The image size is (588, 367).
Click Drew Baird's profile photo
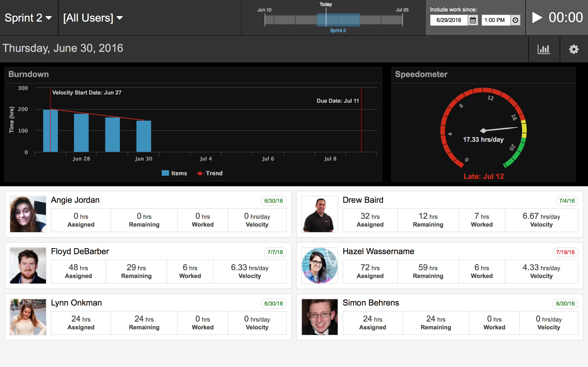319,214
